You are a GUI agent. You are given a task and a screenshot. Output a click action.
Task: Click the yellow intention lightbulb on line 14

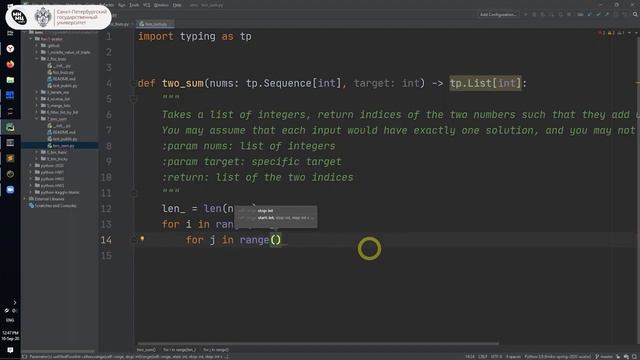tap(142, 238)
